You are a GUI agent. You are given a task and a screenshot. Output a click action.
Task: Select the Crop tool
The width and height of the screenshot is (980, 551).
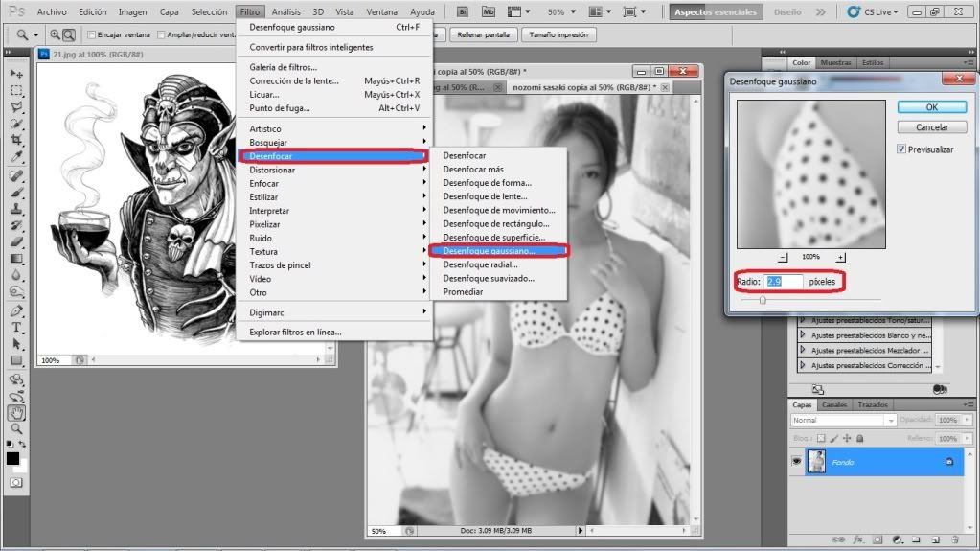pos(16,140)
